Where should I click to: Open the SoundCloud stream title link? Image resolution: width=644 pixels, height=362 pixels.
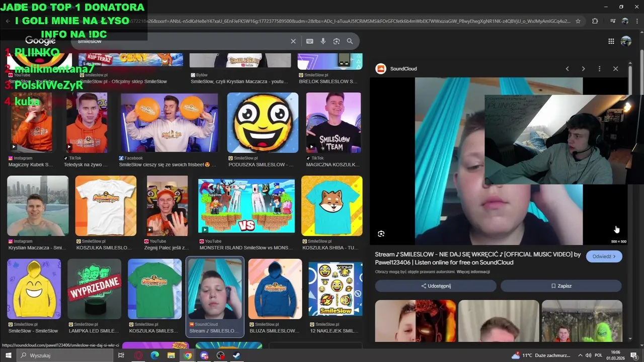[478, 258]
